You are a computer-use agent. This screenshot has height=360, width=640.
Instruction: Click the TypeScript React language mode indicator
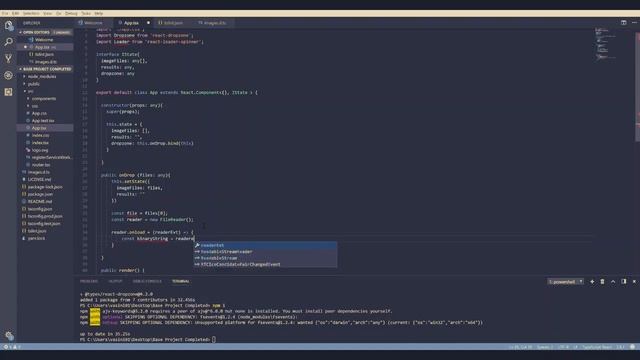click(597, 347)
